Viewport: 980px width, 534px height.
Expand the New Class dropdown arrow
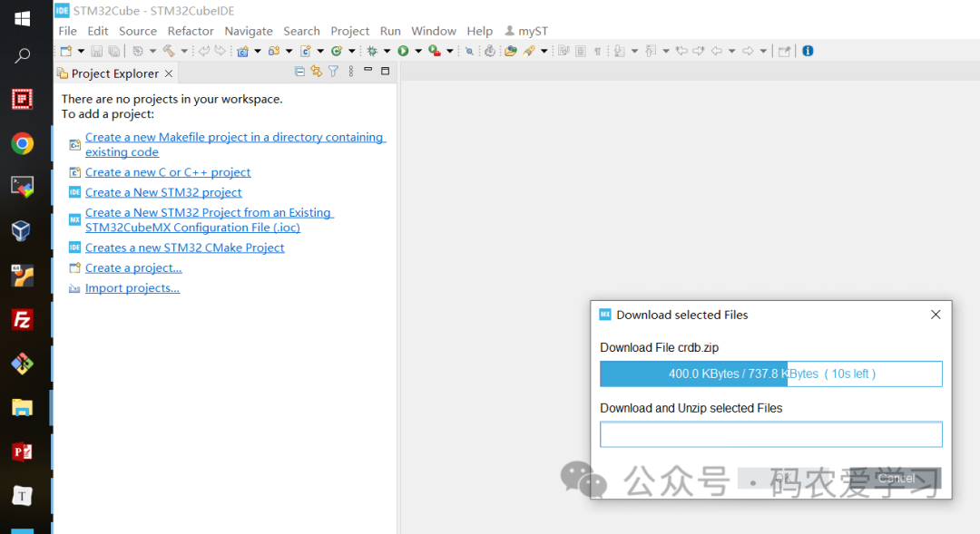pos(352,51)
